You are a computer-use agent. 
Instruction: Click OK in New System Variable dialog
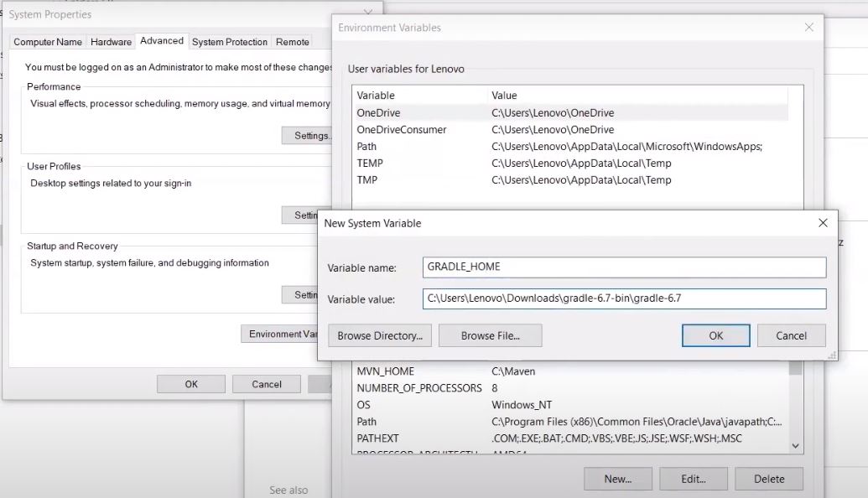(715, 335)
